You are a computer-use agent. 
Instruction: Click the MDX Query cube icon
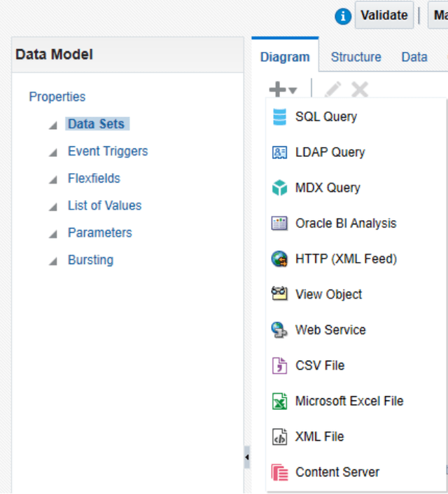click(x=279, y=188)
